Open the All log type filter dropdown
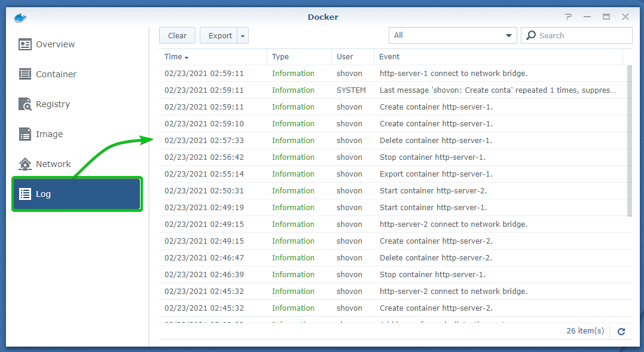The width and height of the screenshot is (644, 352). click(x=453, y=35)
